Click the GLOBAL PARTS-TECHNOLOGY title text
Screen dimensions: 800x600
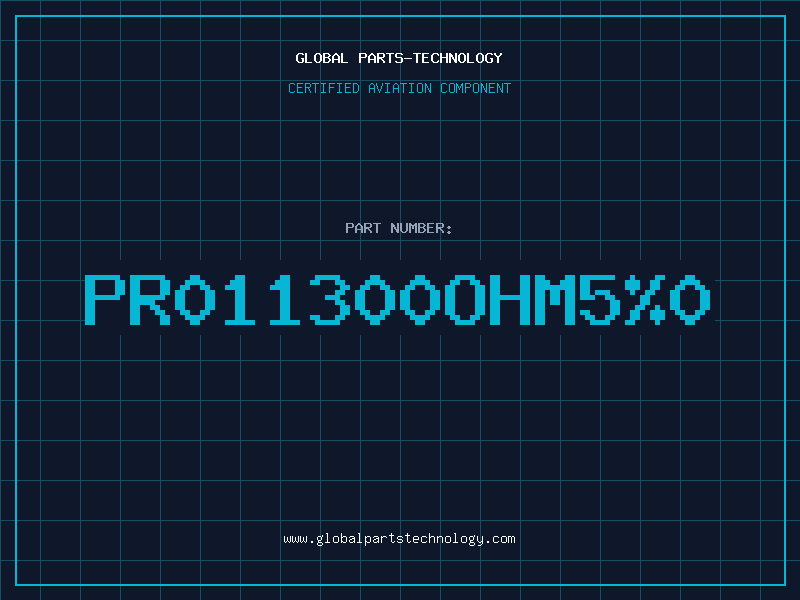tap(399, 58)
